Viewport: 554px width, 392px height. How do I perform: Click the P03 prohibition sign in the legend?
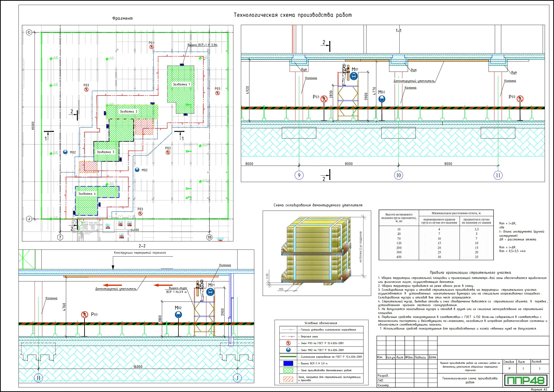point(288,343)
